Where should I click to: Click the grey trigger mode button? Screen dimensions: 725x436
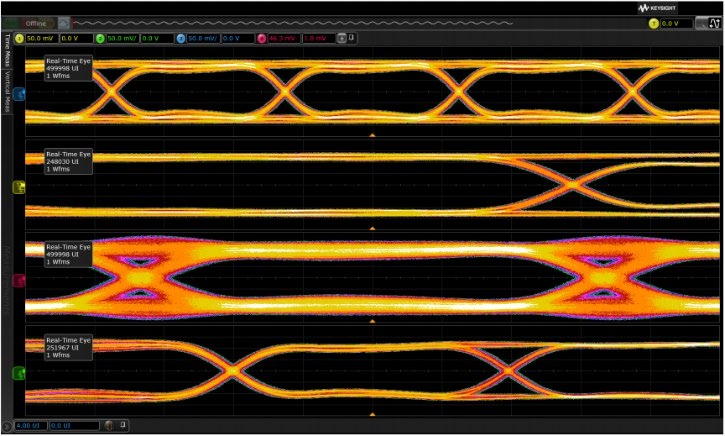pos(702,23)
